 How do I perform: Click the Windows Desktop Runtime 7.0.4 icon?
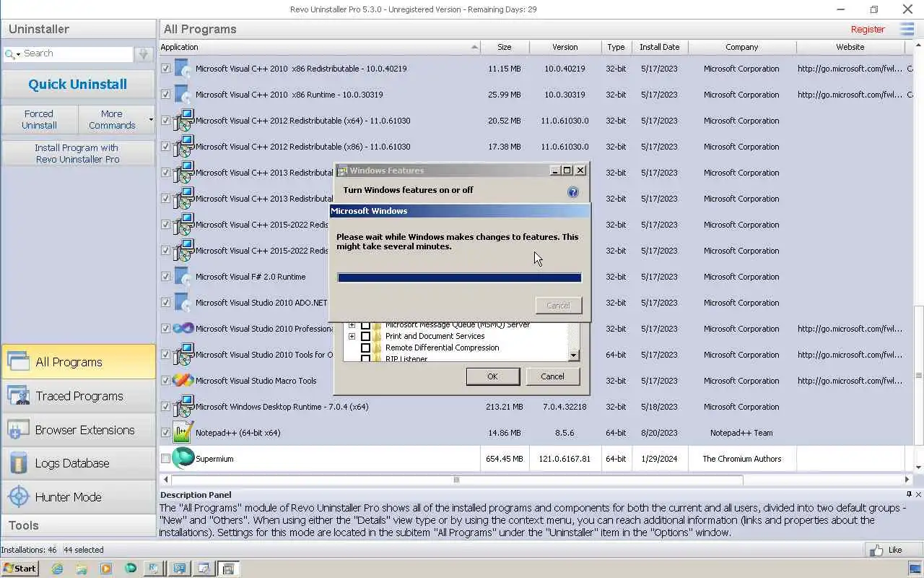click(x=183, y=407)
